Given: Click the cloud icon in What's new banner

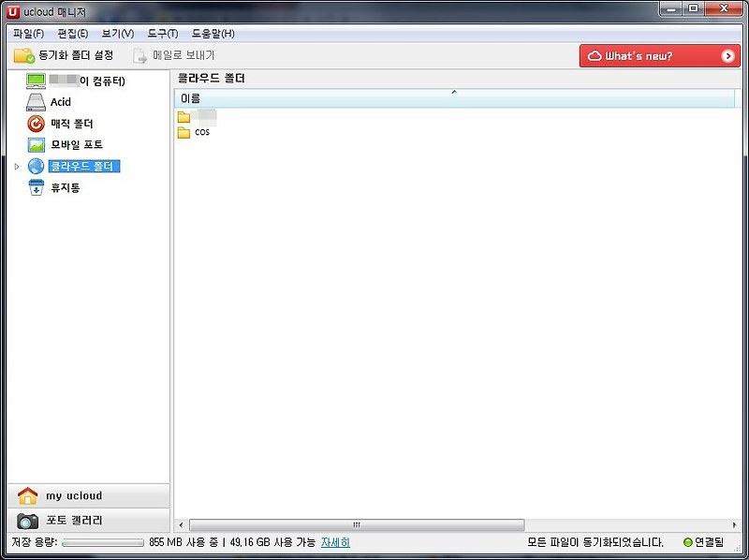Looking at the screenshot, I should 595,56.
